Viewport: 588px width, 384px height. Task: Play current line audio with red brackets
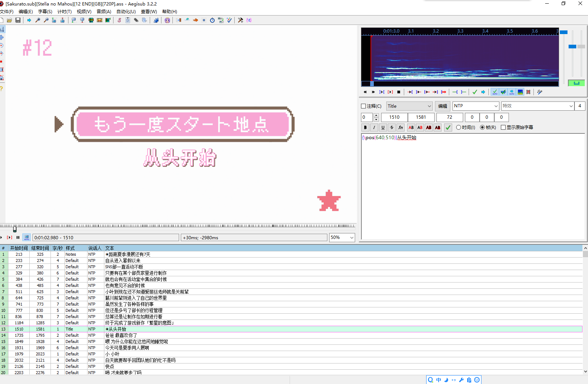click(x=390, y=92)
